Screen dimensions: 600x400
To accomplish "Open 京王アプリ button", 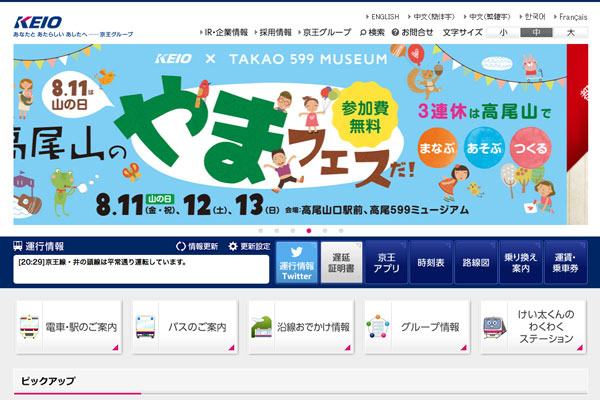I will pos(386,263).
